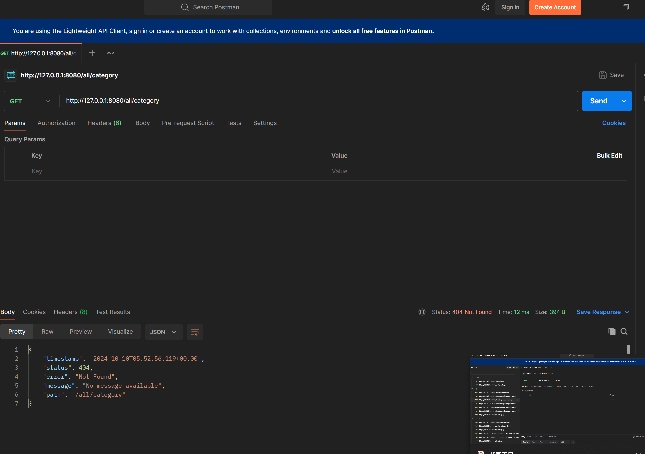Click the response body scrollbar
645x454 pixels.
(x=628, y=350)
